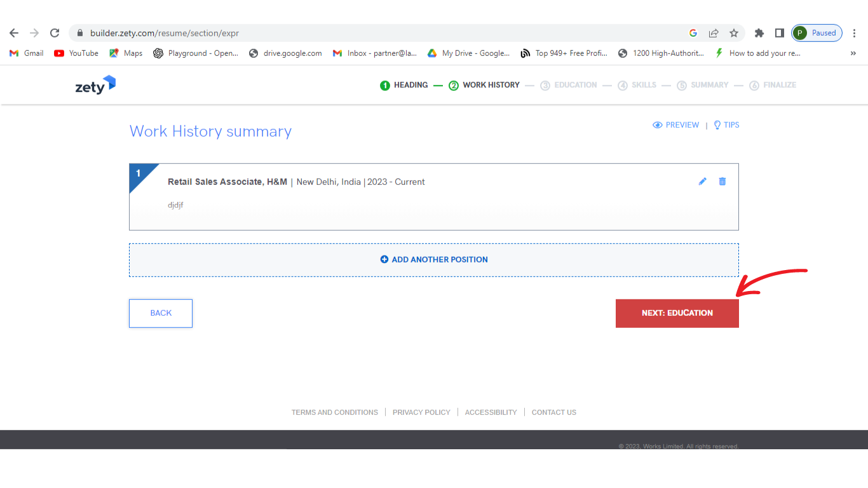
Task: Open the Preview eye link
Action: (675, 125)
